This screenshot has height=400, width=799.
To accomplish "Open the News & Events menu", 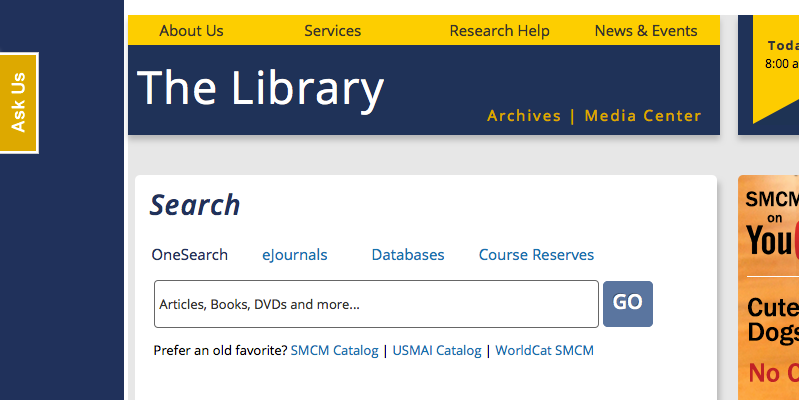I will (645, 31).
